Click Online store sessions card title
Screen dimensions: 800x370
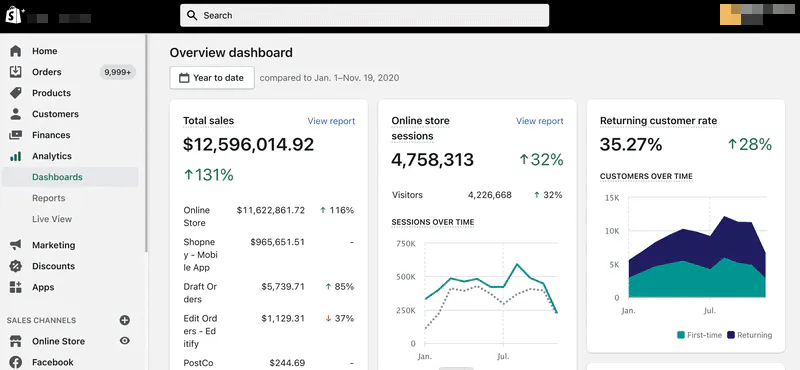click(x=420, y=129)
